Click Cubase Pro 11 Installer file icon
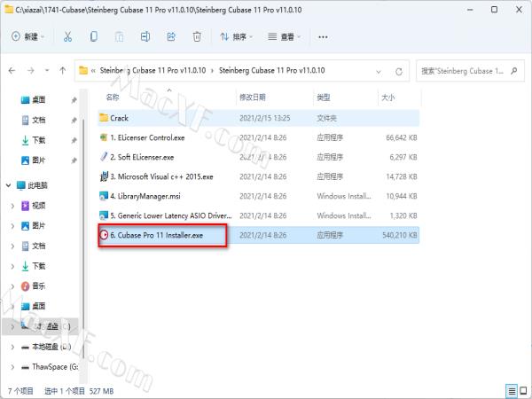The width and height of the screenshot is (532, 399). 104,235
